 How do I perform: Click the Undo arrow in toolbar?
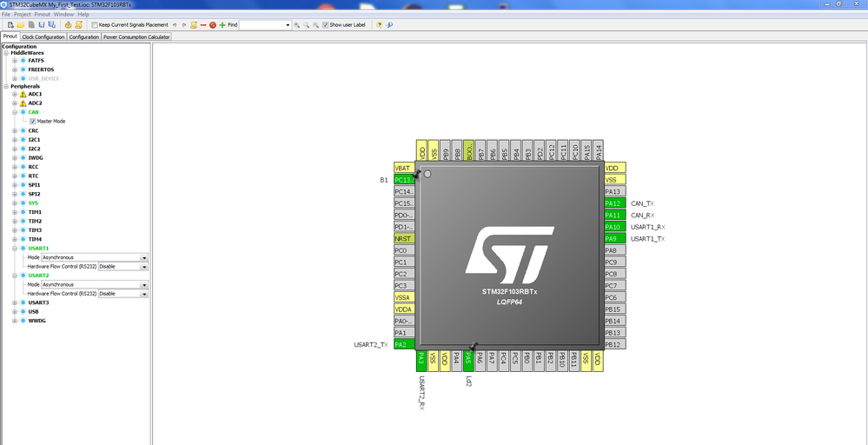[x=175, y=25]
